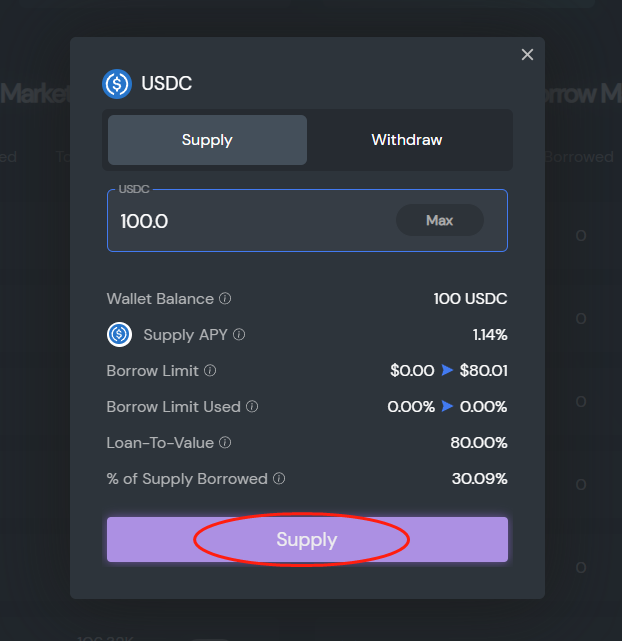
Task: Switch to the Withdraw tab
Action: pyautogui.click(x=406, y=140)
